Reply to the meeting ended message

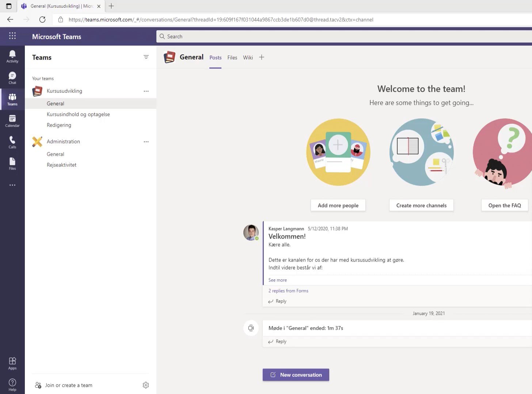(x=277, y=341)
